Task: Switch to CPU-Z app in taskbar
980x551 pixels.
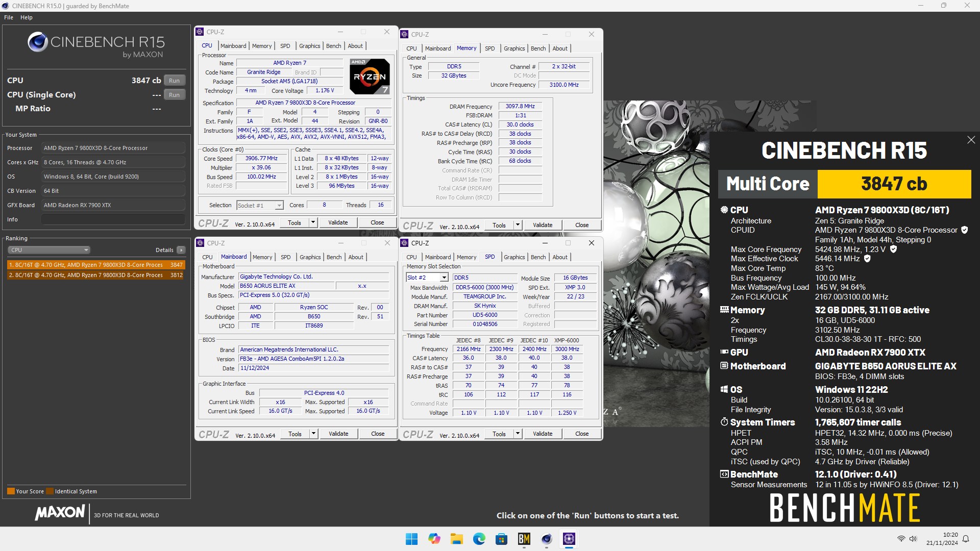Action: pos(569,539)
